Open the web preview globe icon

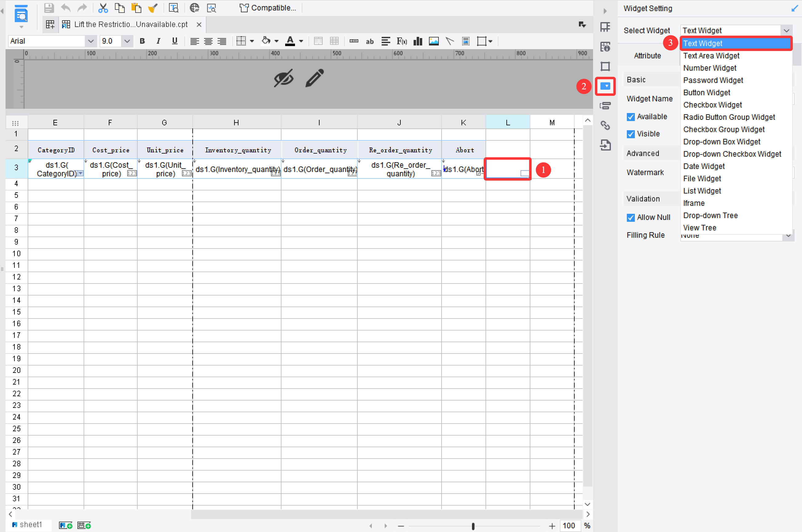(195, 7)
